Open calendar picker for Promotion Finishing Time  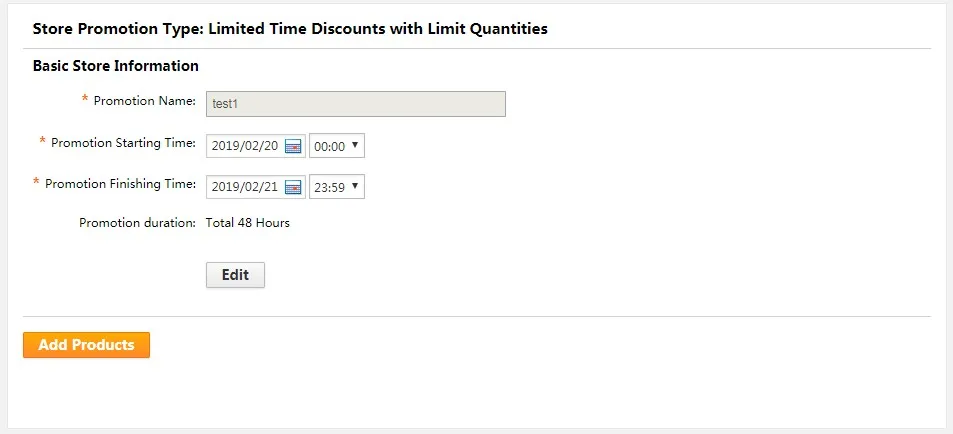click(294, 187)
